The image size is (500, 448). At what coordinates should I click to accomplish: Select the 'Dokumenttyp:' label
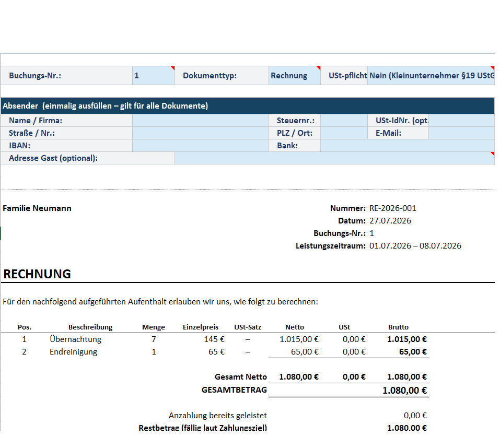pyautogui.click(x=210, y=76)
